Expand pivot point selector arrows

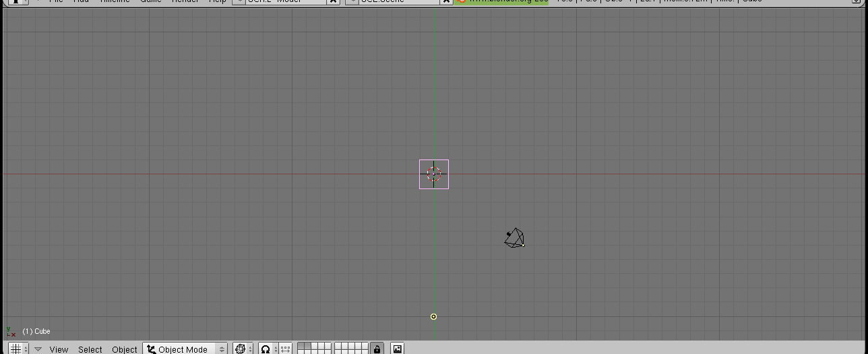tap(276, 349)
